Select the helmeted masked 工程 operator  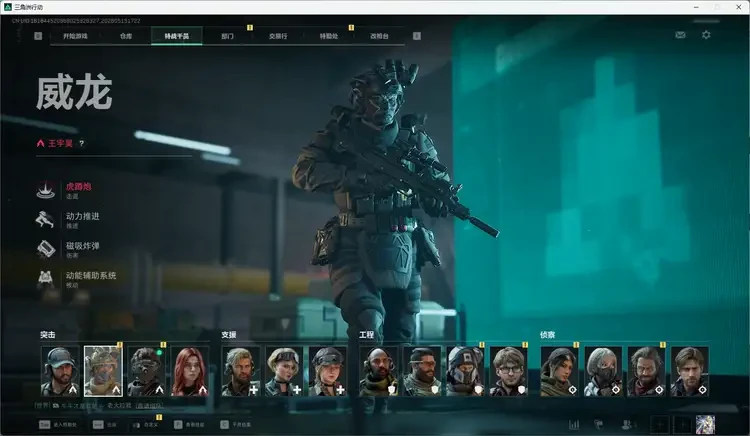[465, 371]
